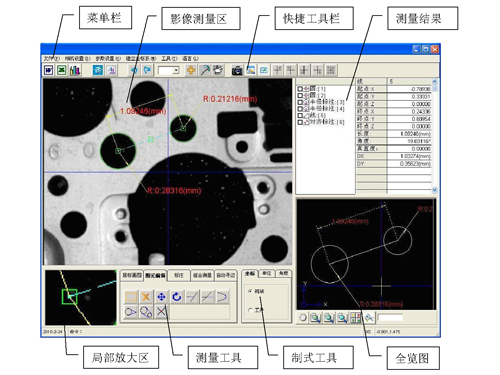Click the camera snapshot icon in toolbar
Screen dimensions: 500x375
click(237, 70)
